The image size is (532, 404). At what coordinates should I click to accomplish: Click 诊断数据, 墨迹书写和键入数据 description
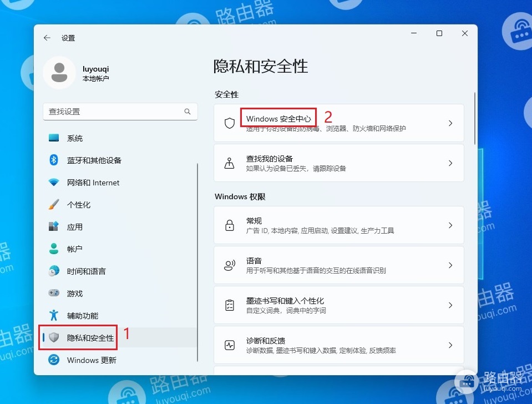(x=321, y=350)
